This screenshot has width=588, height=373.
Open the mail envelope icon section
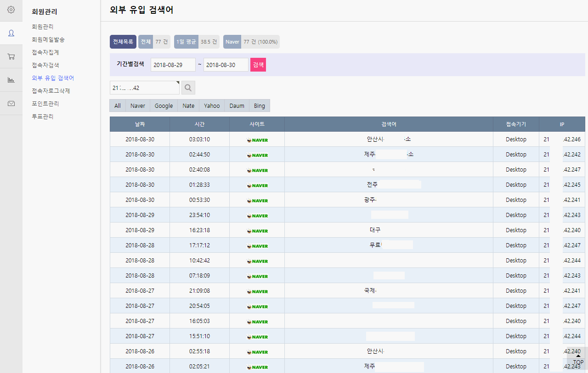pyautogui.click(x=11, y=104)
